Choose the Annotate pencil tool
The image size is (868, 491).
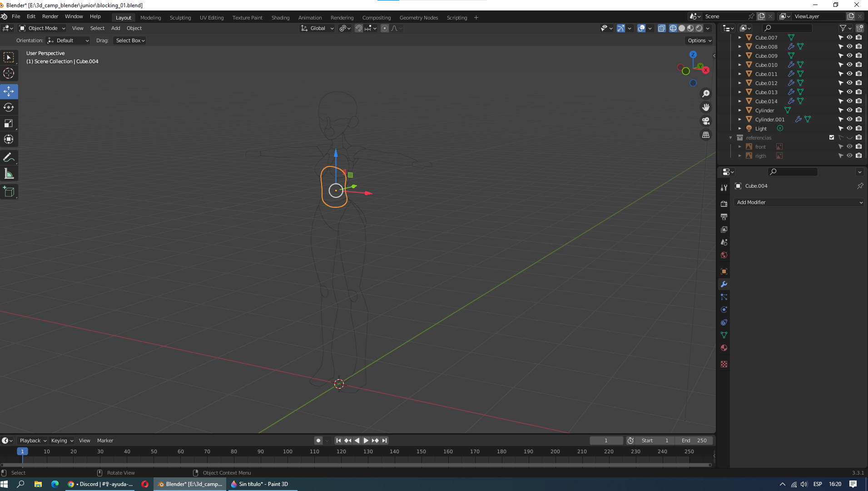point(9,157)
